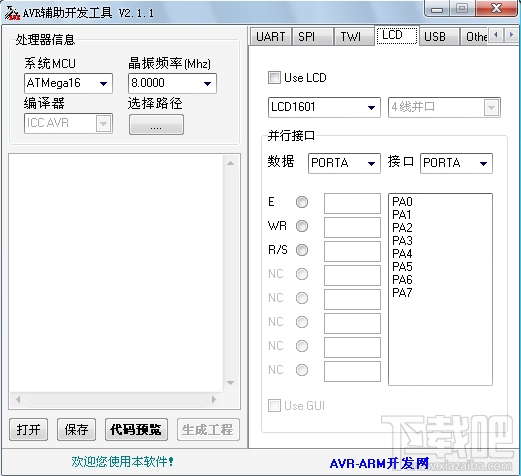The width and height of the screenshot is (521, 476).
Task: Select PA7 in the pin list
Action: point(402,293)
